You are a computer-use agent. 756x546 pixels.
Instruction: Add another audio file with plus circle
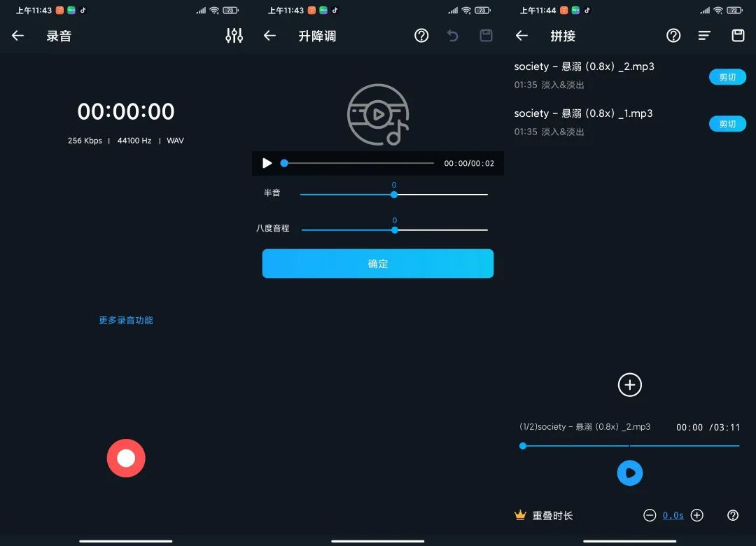coord(630,385)
